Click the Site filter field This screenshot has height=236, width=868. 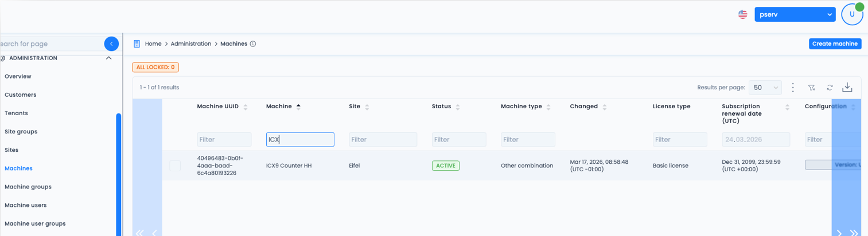(383, 139)
